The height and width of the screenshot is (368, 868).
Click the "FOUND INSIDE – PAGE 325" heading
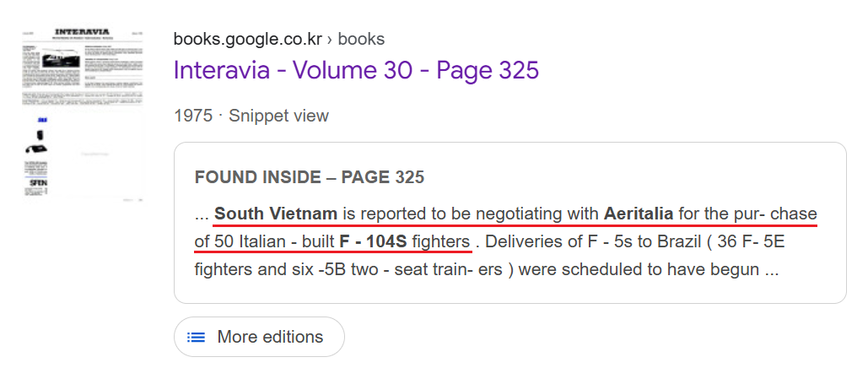309,177
